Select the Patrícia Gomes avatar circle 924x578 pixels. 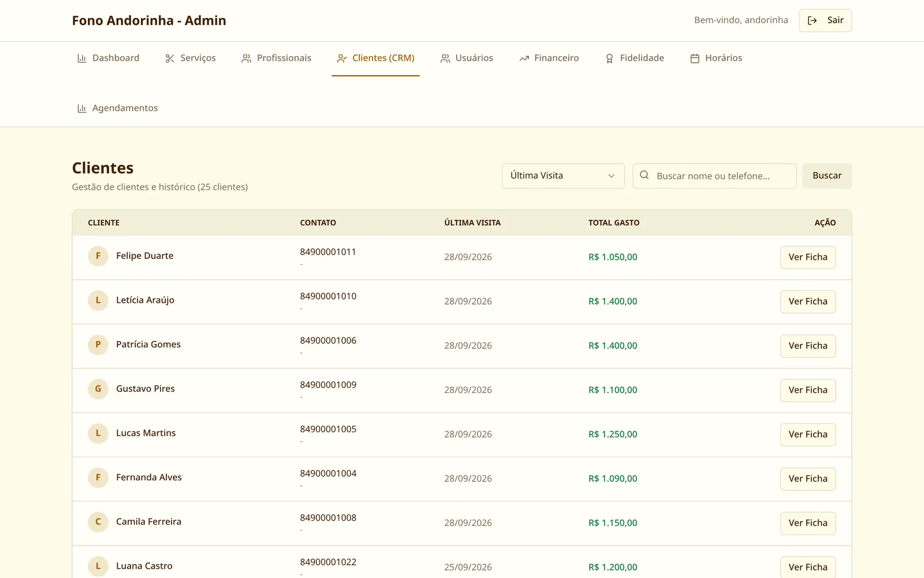pyautogui.click(x=98, y=344)
